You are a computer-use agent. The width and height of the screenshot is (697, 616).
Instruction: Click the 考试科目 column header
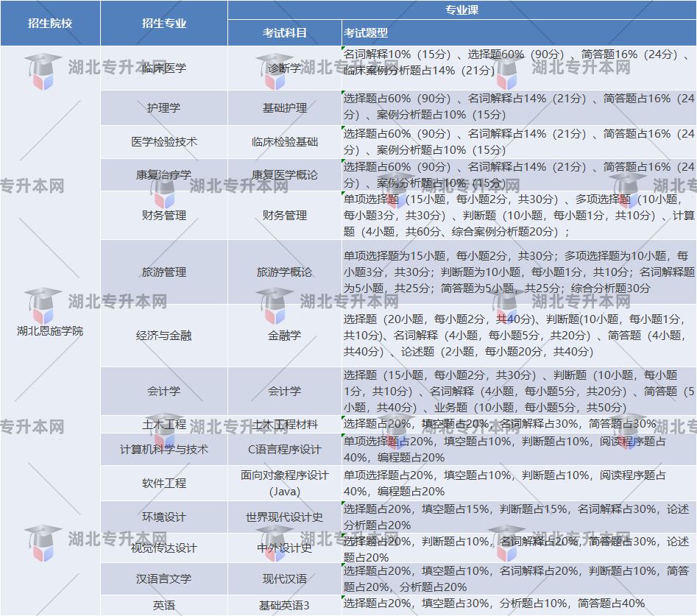pos(285,33)
